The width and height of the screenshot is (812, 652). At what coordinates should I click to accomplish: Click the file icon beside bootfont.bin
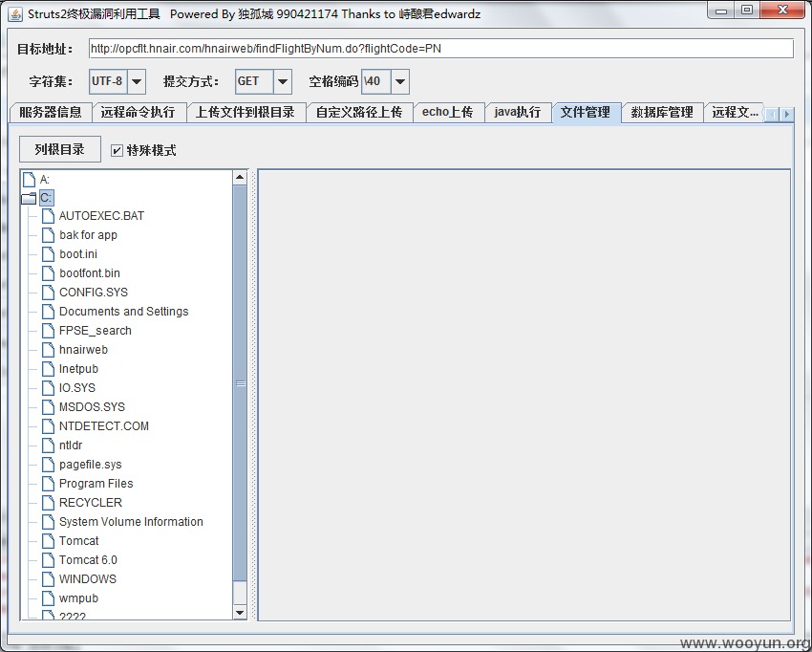pos(48,273)
